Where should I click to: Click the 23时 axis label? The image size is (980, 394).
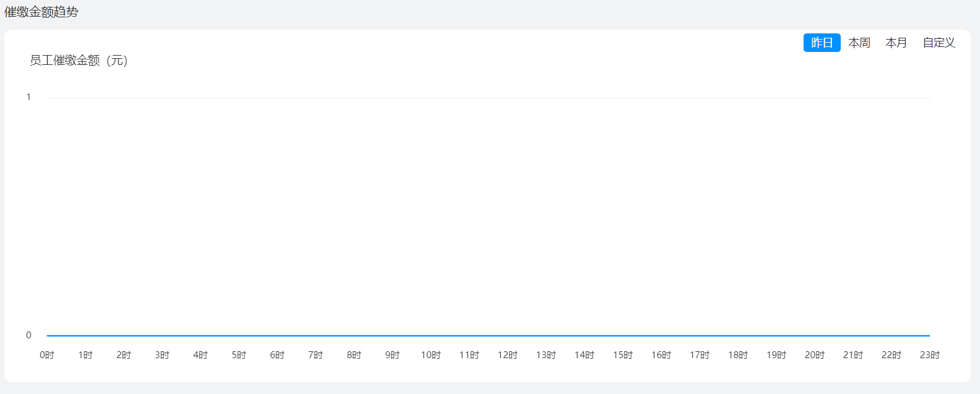[930, 355]
